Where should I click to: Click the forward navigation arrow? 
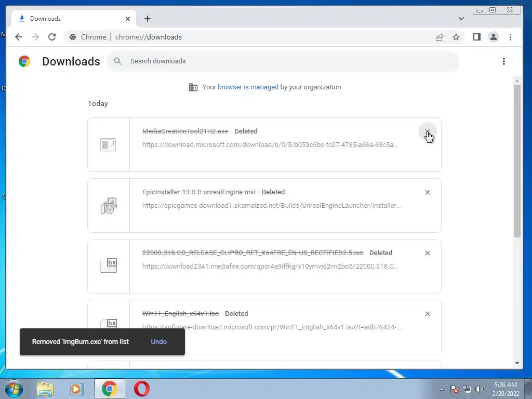pos(35,37)
